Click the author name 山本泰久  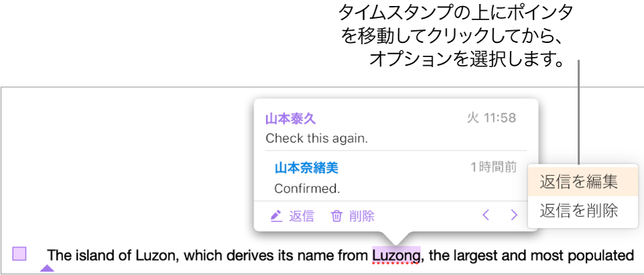point(290,119)
